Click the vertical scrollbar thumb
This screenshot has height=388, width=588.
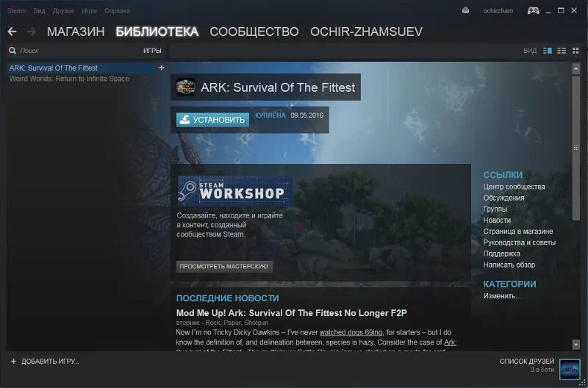(x=576, y=148)
